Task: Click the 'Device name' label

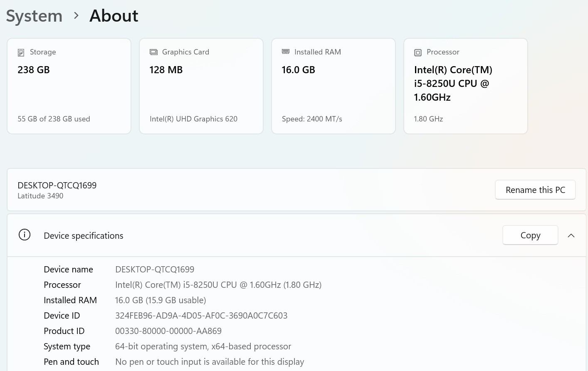Action: point(68,270)
